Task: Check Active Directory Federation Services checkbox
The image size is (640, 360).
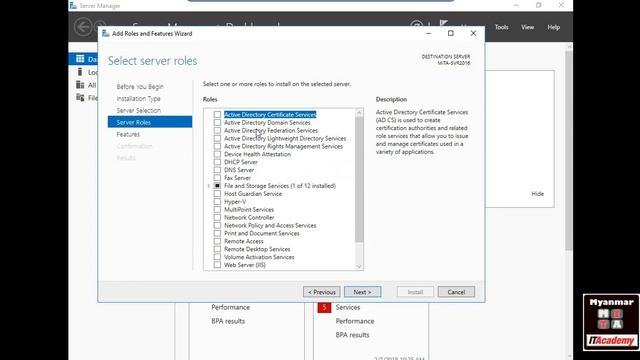Action: (217, 131)
